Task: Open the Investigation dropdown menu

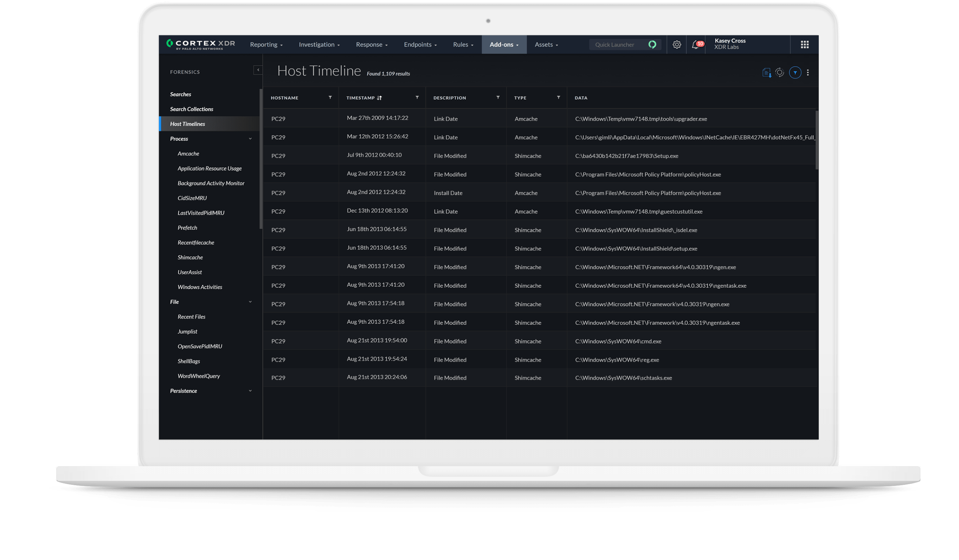Action: pyautogui.click(x=318, y=45)
